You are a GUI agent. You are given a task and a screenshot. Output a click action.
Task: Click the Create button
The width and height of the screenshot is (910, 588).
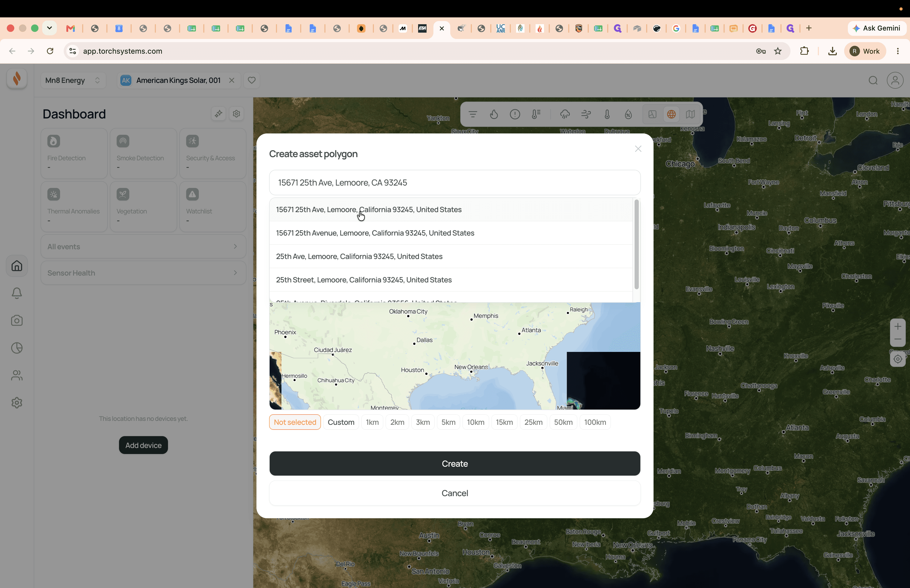455,464
